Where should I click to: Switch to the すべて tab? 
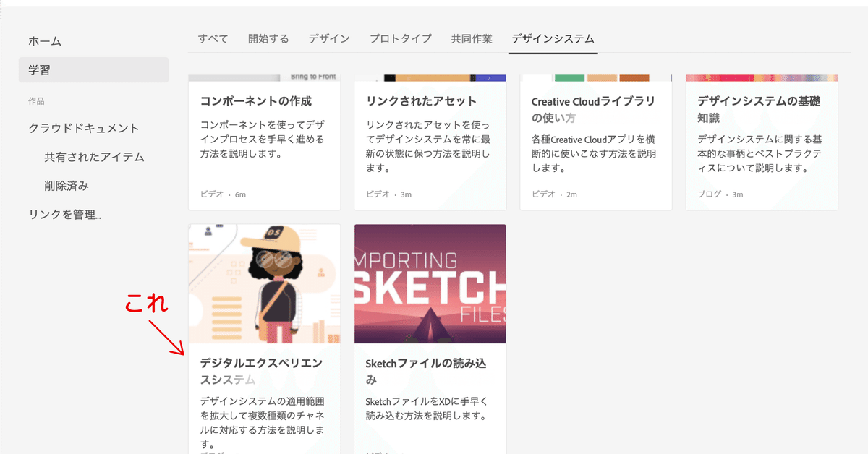click(x=213, y=39)
